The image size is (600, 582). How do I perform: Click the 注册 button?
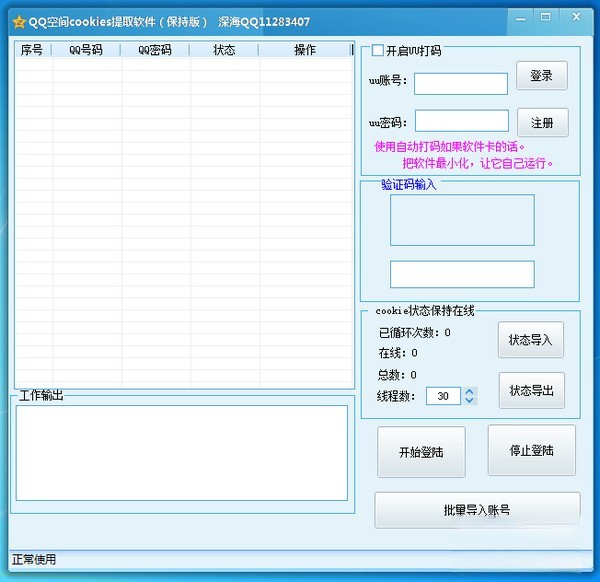(x=542, y=123)
